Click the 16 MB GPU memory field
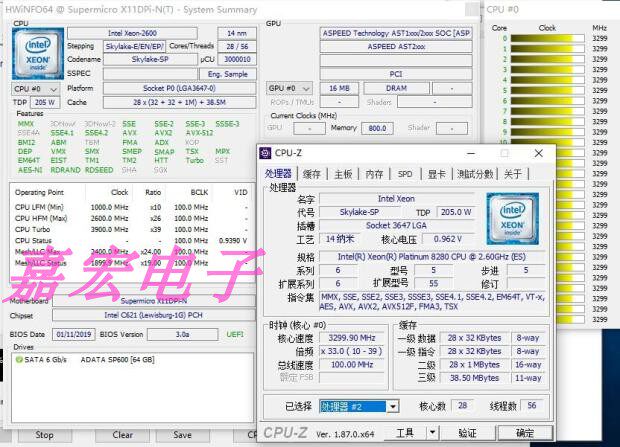 [339, 88]
